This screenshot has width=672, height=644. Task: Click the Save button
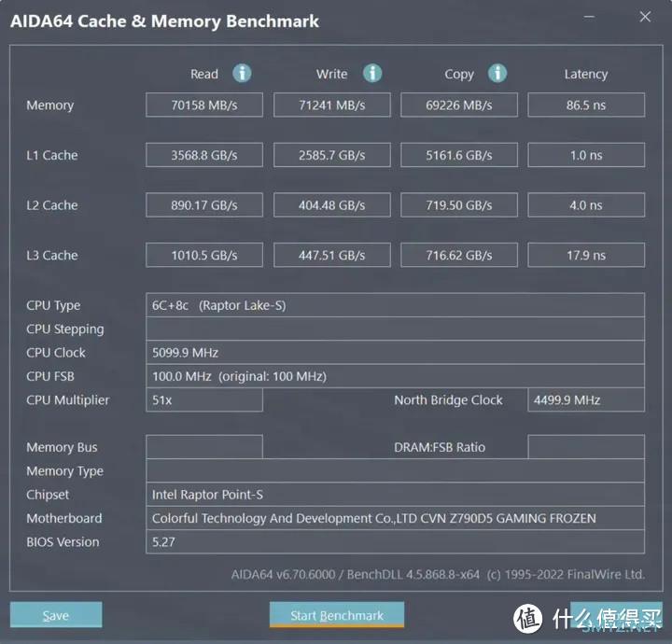(x=56, y=615)
